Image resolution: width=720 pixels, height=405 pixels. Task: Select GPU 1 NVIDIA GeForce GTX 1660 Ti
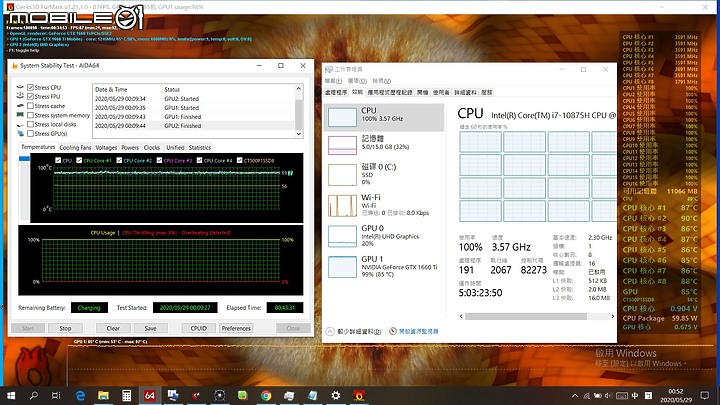tap(384, 267)
